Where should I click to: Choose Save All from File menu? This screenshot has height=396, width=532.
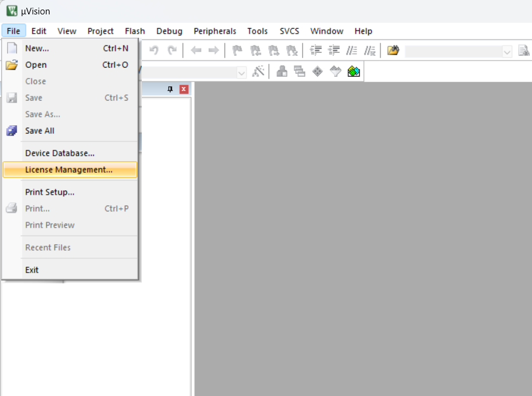[x=70, y=131]
